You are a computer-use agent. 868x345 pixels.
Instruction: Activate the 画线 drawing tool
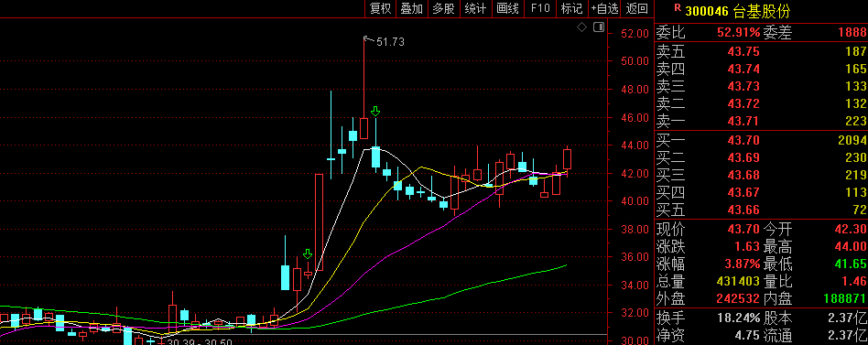[507, 8]
